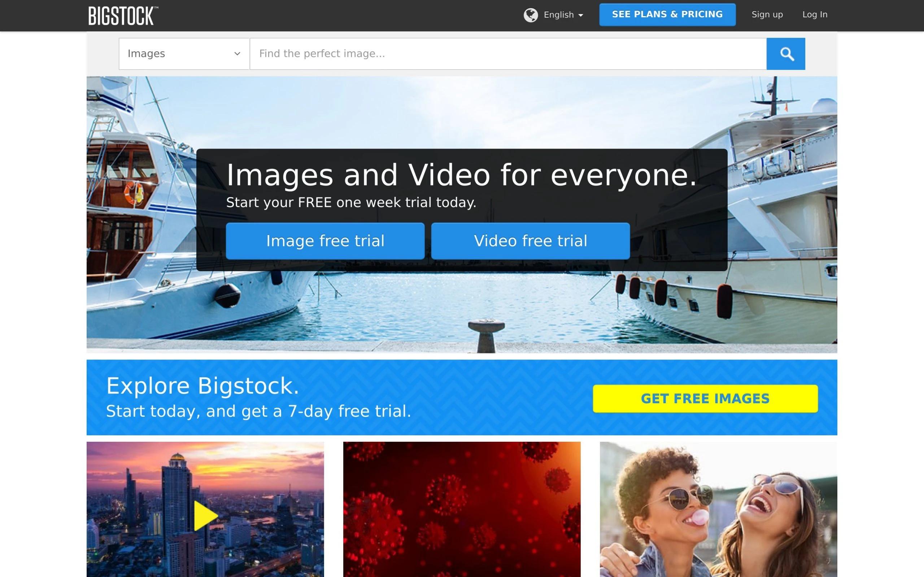Open the laughing women with sunglasses photo

(x=718, y=509)
